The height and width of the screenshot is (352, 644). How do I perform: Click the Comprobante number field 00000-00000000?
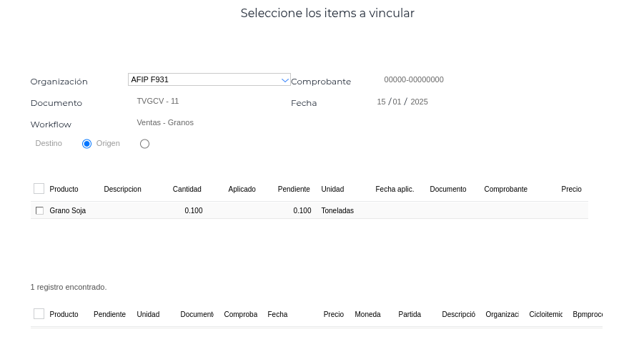[x=414, y=80]
